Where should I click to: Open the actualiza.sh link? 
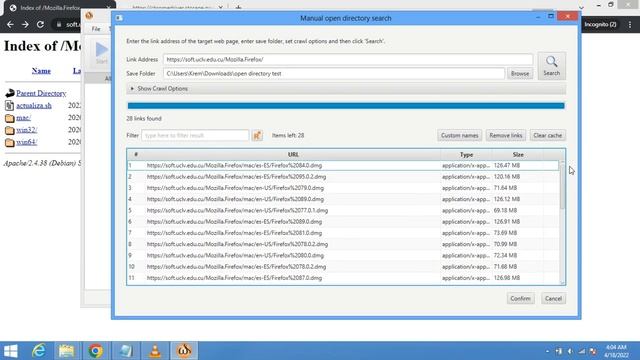point(34,106)
